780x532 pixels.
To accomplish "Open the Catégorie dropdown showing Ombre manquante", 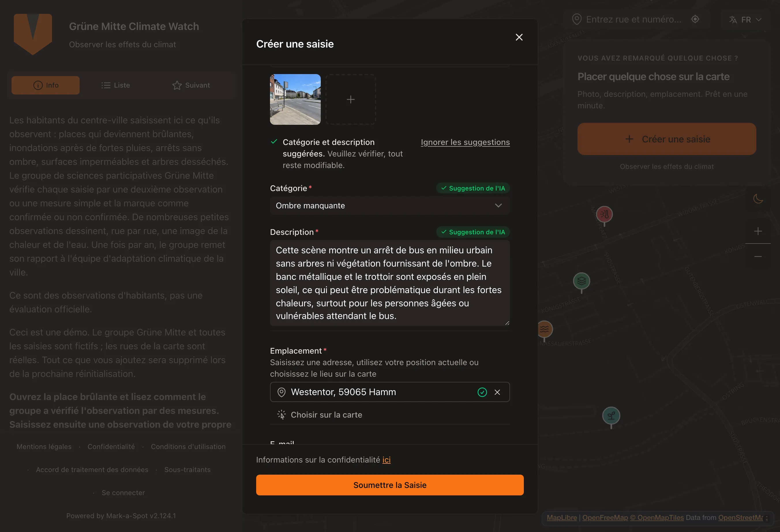I will tap(390, 205).
